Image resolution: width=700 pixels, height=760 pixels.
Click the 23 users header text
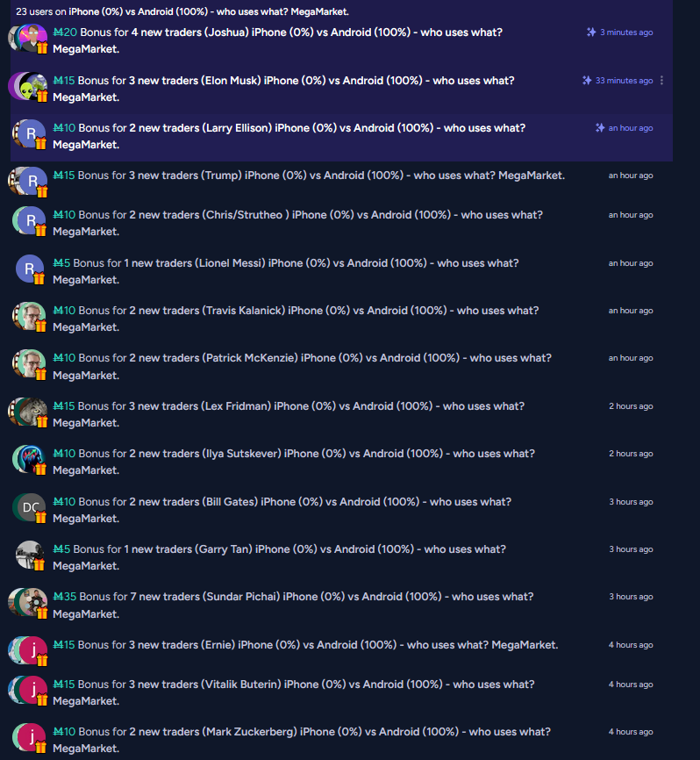pyautogui.click(x=182, y=11)
